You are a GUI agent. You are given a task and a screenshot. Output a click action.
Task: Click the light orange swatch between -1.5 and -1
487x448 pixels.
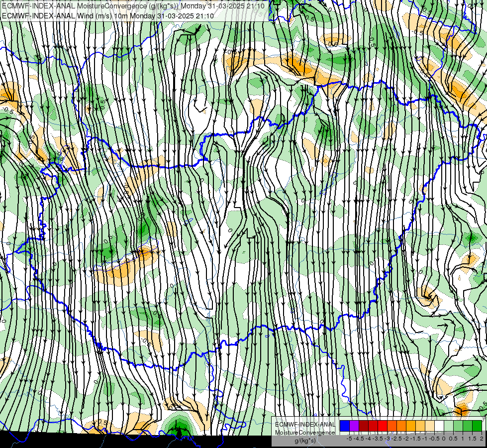click(420, 426)
